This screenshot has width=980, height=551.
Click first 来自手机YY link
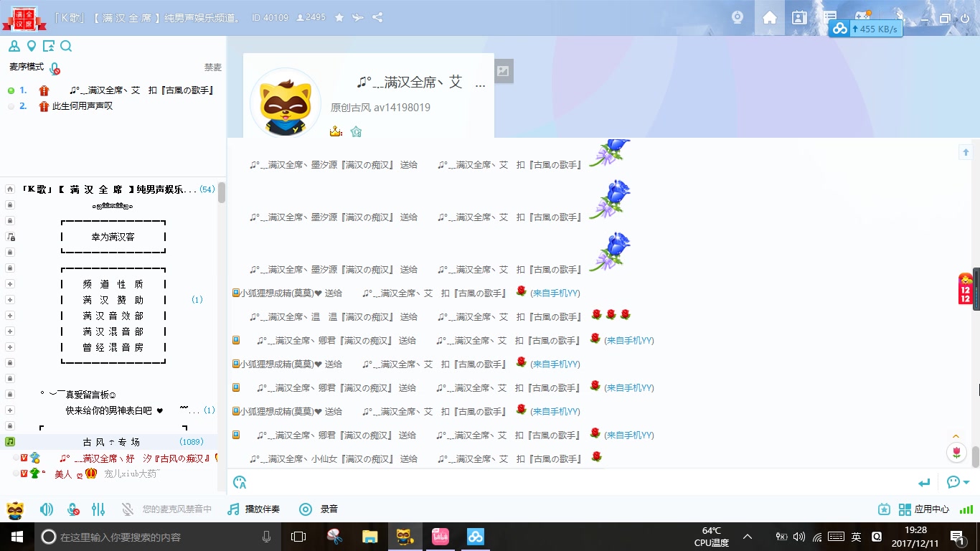pyautogui.click(x=555, y=293)
